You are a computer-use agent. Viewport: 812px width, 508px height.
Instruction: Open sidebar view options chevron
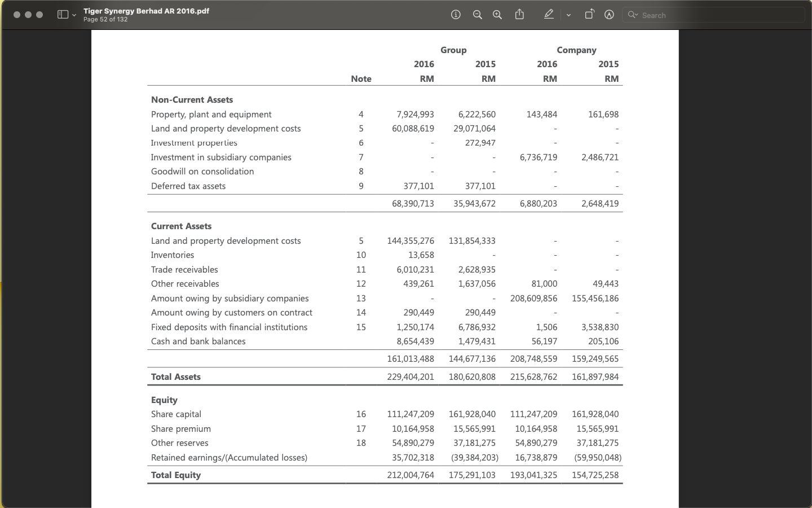(74, 15)
